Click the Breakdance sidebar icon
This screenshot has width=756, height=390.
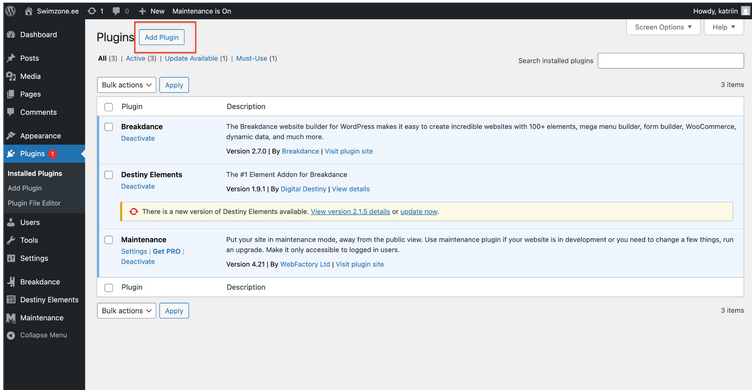pos(11,282)
